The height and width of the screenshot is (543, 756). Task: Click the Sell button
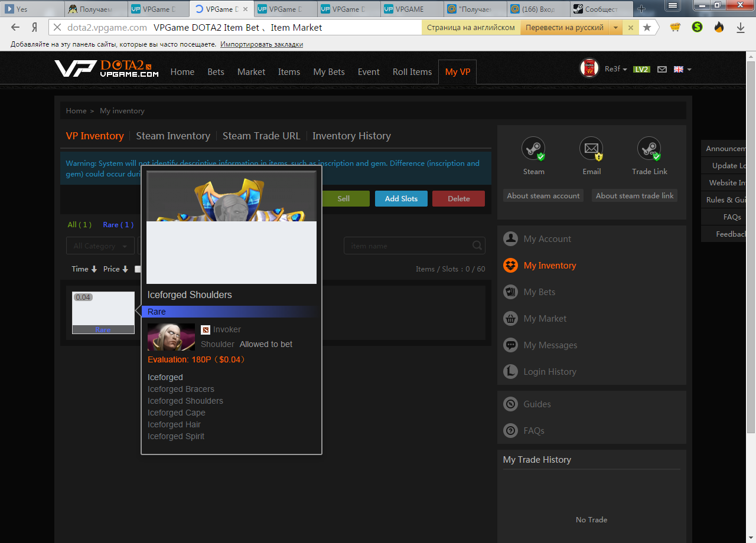coord(344,199)
